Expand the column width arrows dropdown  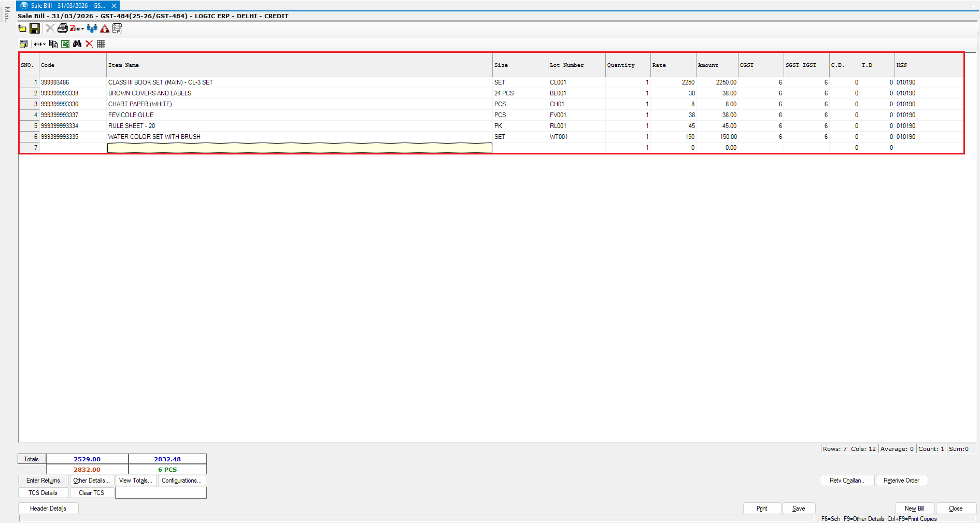click(40, 44)
